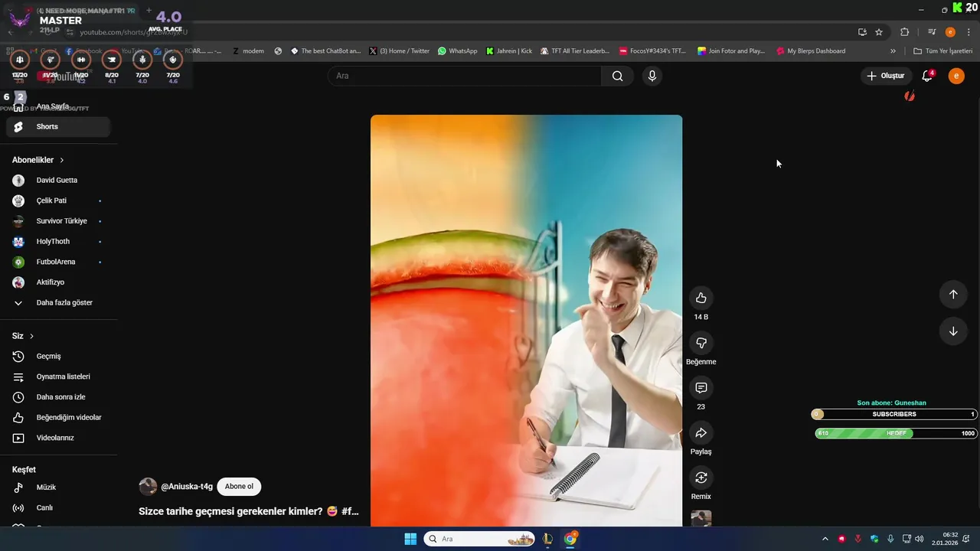The image size is (980, 551).
Task: Open Survivor Türkiye channel
Action: 58,221
